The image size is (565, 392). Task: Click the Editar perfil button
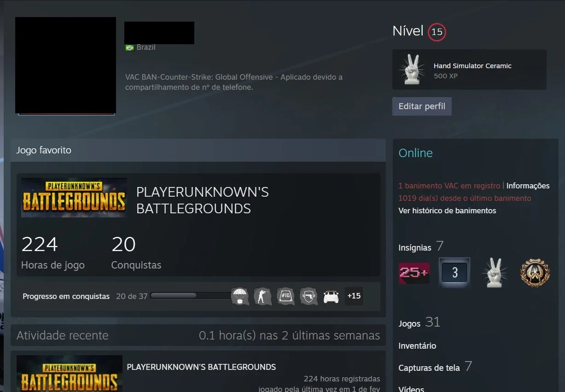coord(422,106)
